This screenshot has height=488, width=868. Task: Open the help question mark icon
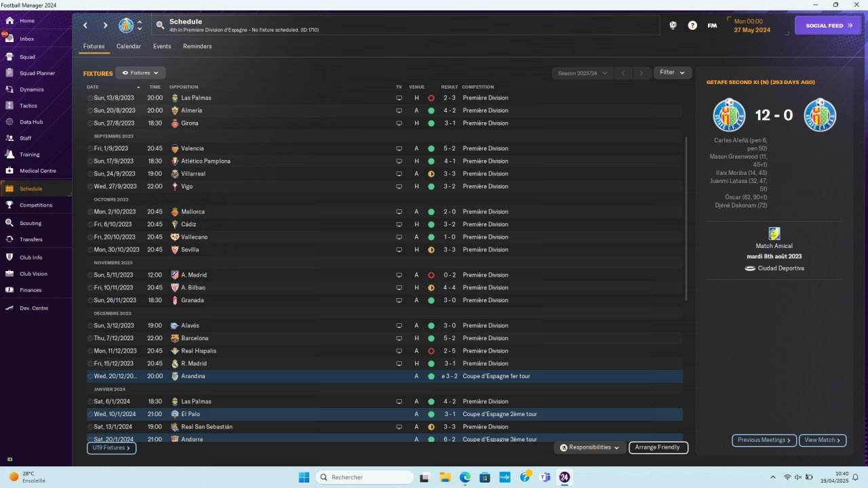(692, 26)
